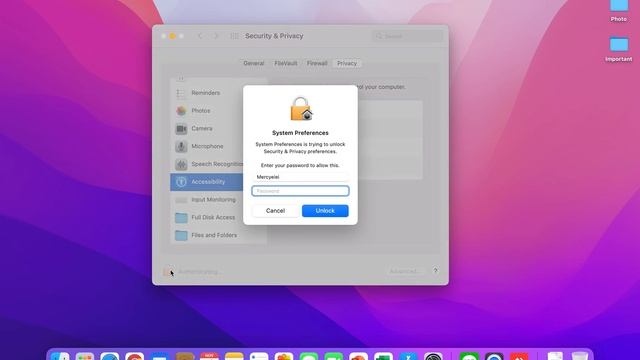The image size is (640, 360).
Task: Click the Search field in Security & Privacy
Action: [408, 36]
